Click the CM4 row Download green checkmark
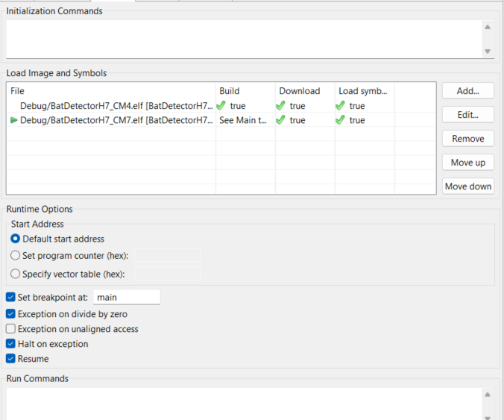Viewport: 504px width, 420px height. (x=280, y=106)
